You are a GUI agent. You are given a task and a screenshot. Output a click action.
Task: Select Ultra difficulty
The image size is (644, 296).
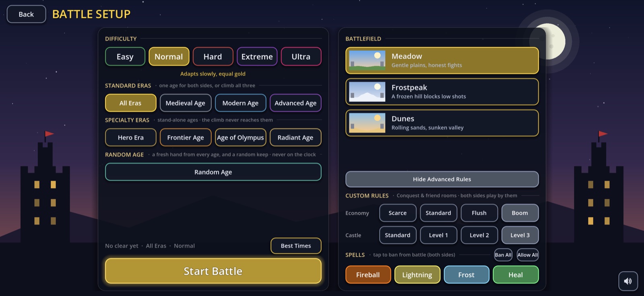[301, 57]
